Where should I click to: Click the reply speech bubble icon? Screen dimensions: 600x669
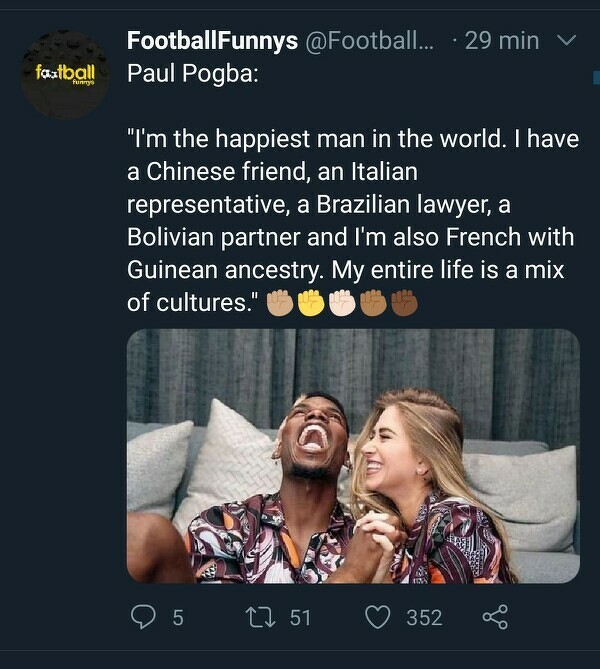point(145,617)
